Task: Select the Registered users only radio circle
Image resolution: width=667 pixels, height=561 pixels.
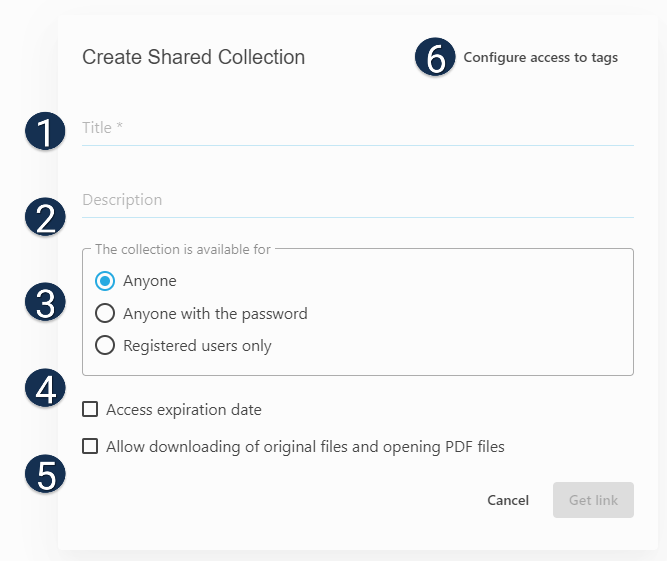Action: [x=104, y=346]
